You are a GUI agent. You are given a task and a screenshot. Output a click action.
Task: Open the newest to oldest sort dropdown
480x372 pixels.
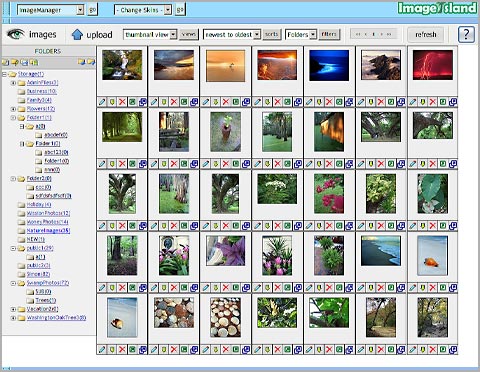click(x=232, y=34)
